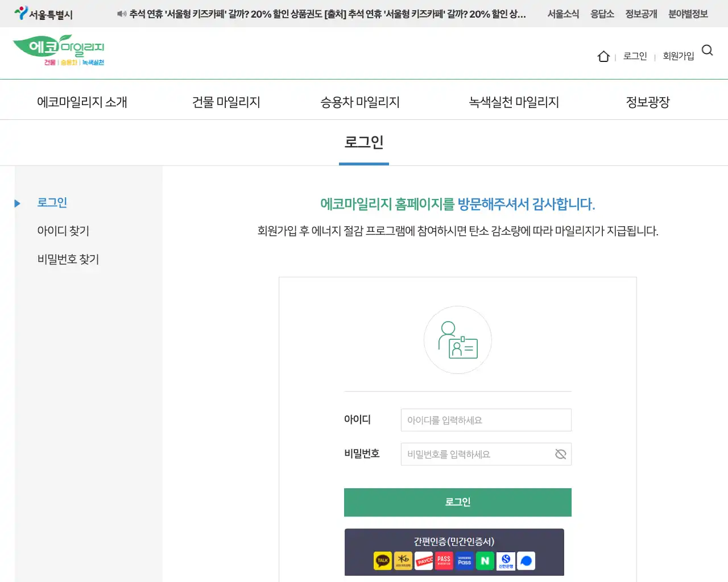The height and width of the screenshot is (582, 728).
Task: Click the user ID card illustration
Action: point(458,340)
